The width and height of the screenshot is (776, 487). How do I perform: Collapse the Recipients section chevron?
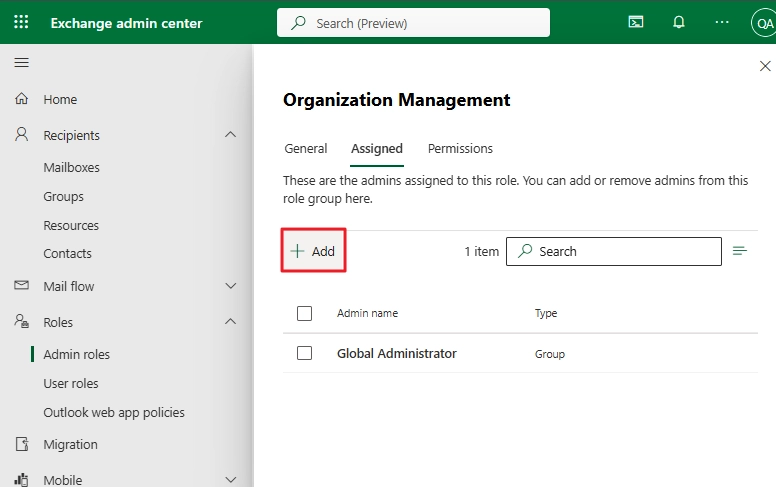coord(231,135)
